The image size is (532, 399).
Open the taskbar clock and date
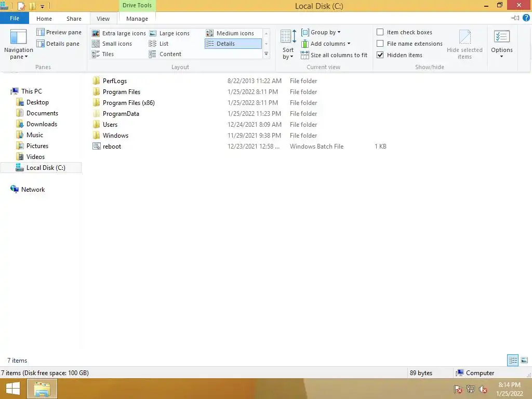(509, 389)
